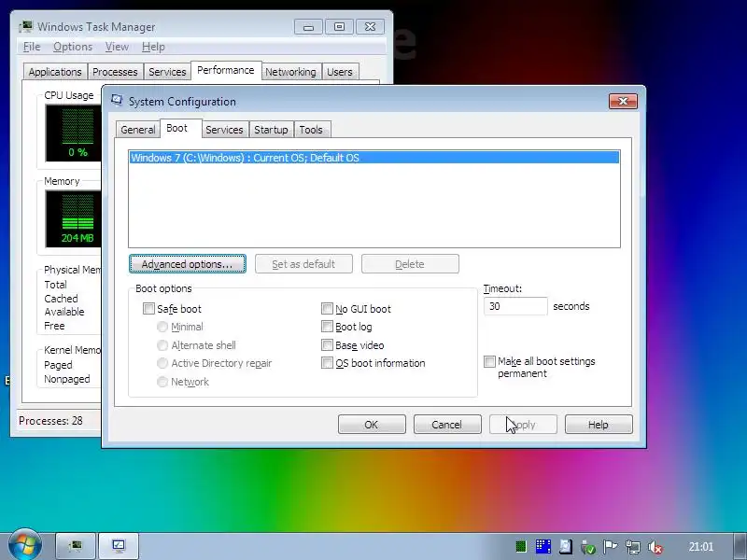
Task: Click the CPU Usage meter graph
Action: 74,133
